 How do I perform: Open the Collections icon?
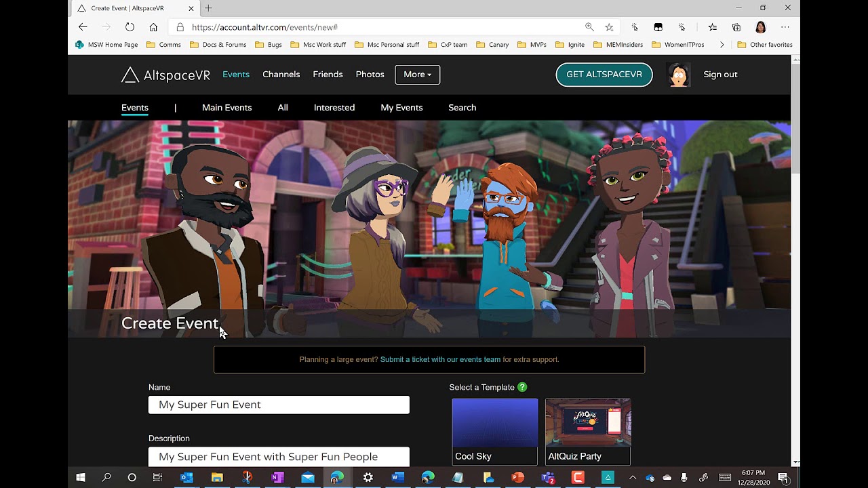point(736,27)
